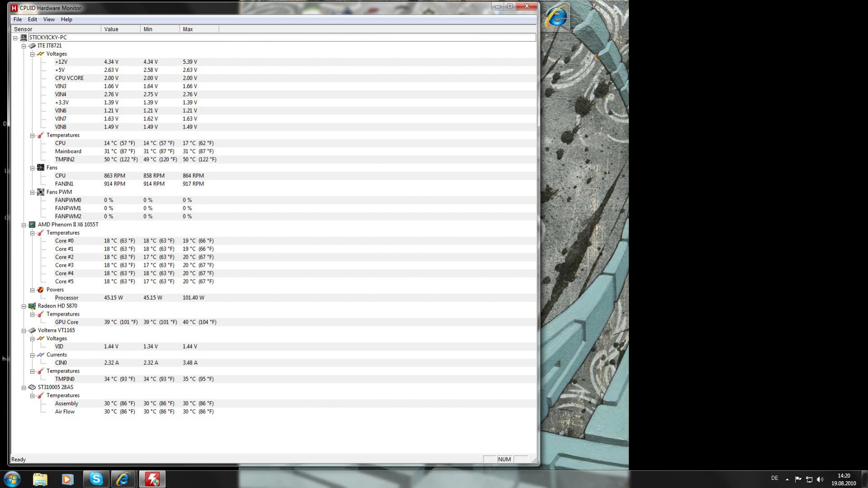Collapse the Powers group
This screenshot has width=868, height=488.
pos(33,290)
